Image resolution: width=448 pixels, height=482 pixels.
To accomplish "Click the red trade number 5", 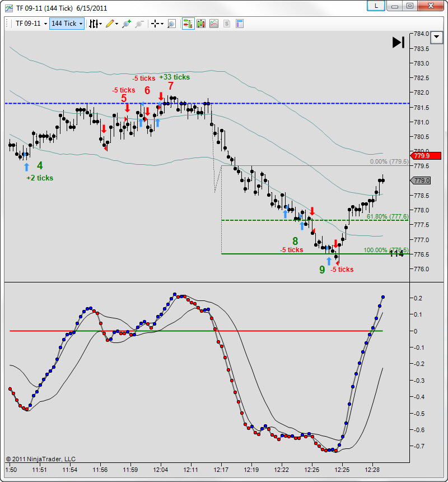I will point(124,99).
